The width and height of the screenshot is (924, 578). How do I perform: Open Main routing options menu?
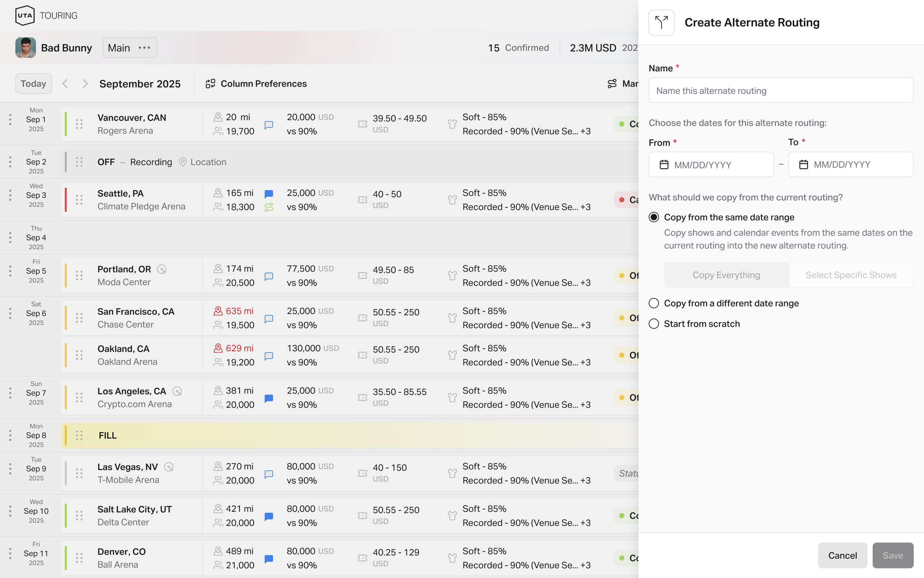pyautogui.click(x=145, y=48)
